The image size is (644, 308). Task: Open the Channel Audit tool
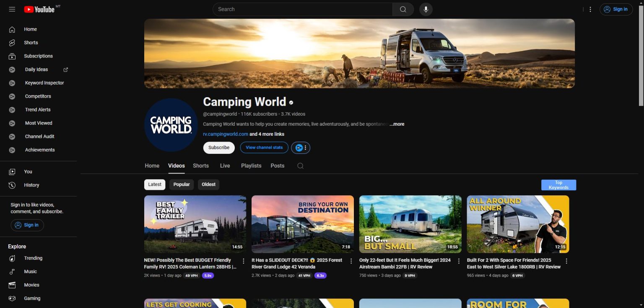pyautogui.click(x=39, y=136)
